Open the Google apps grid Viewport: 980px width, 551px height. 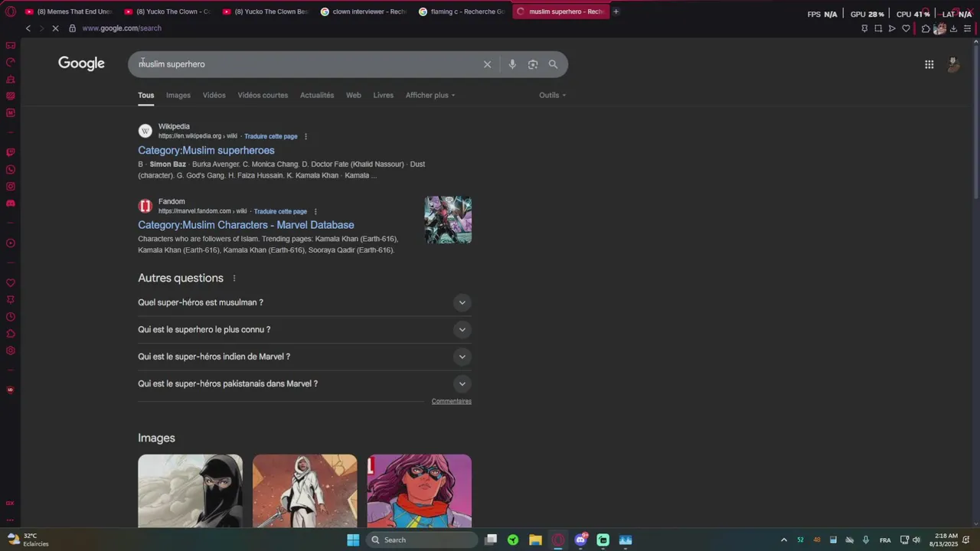[929, 64]
